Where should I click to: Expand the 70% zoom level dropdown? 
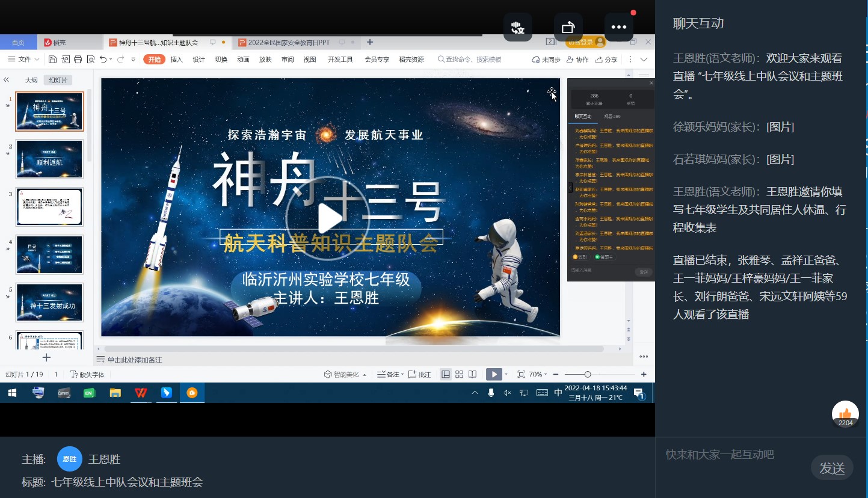538,374
